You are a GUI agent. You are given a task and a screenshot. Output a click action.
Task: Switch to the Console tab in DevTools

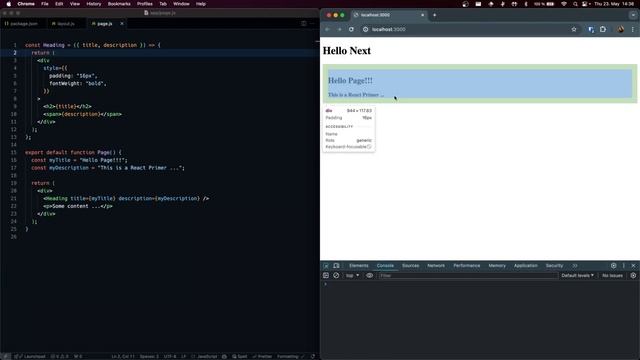[x=385, y=266]
